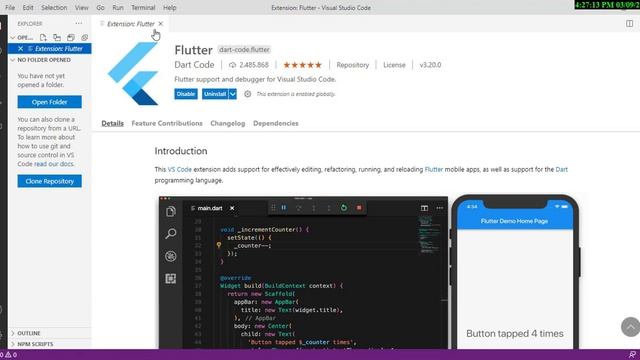Click the Open Folder button
The image size is (640, 360).
[x=49, y=102]
